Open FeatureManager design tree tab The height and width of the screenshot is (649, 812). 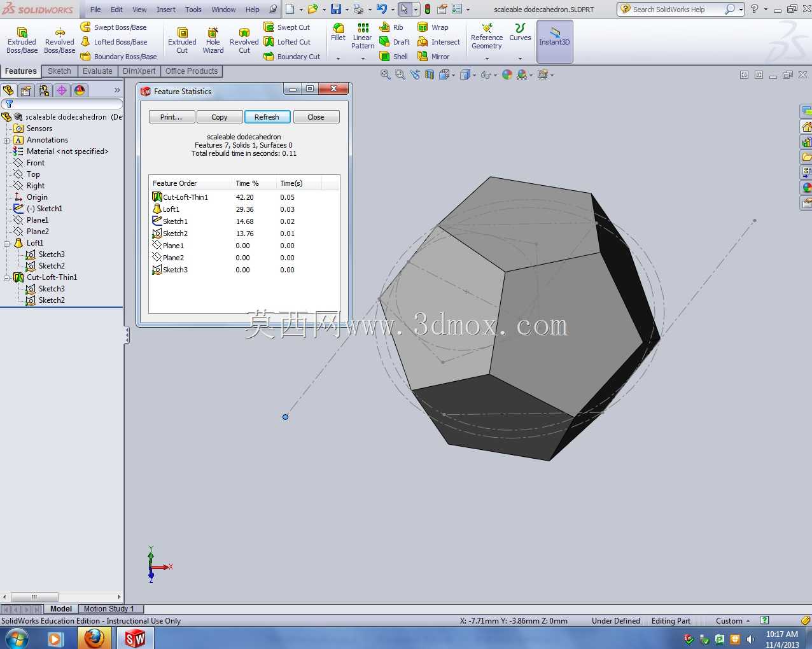coord(8,90)
